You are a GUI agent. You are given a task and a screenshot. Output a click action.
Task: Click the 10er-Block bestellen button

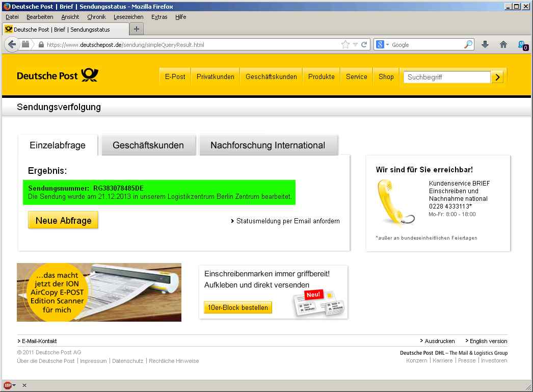237,307
